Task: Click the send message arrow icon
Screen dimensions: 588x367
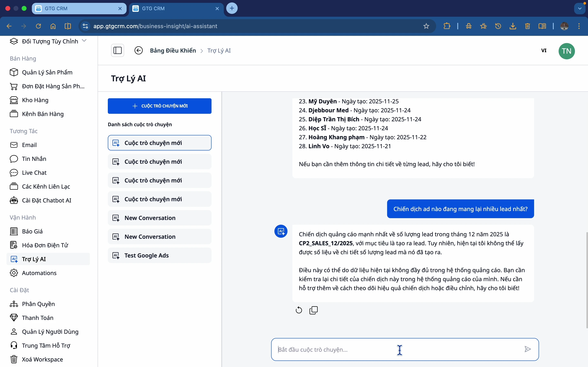Action: pos(528,349)
